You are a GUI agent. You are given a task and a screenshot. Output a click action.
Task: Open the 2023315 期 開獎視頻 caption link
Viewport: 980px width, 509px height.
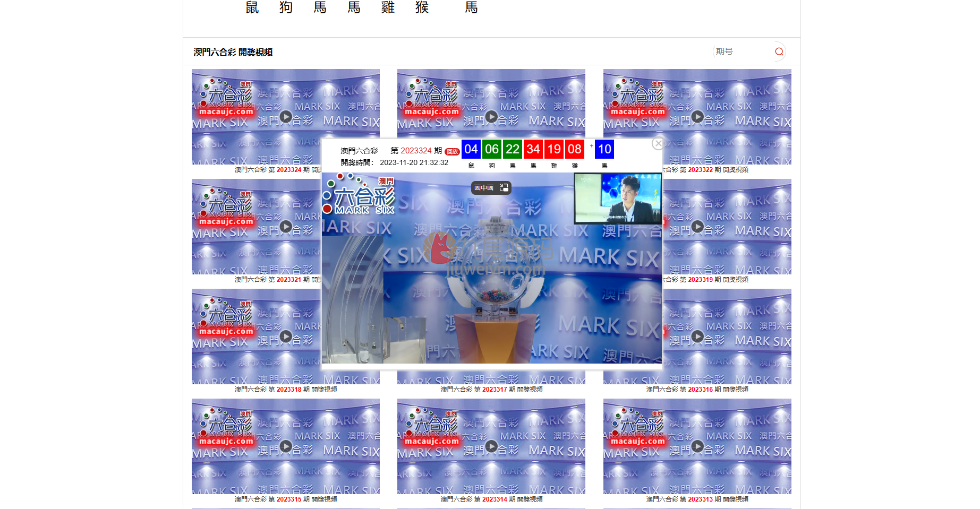[286, 499]
